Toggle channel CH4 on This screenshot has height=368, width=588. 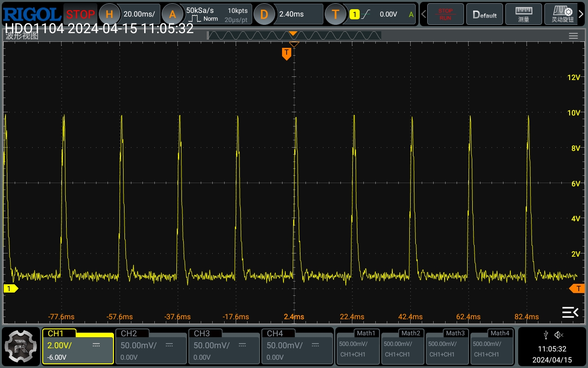pos(297,346)
